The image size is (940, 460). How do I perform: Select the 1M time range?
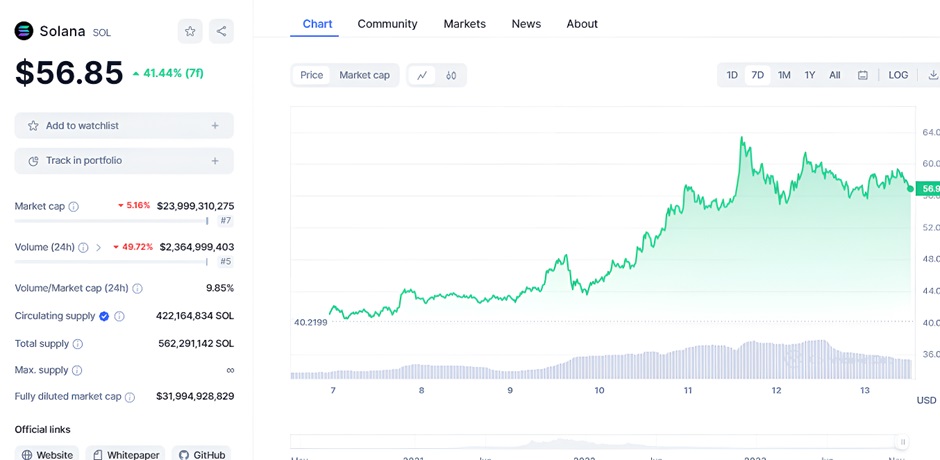click(784, 75)
